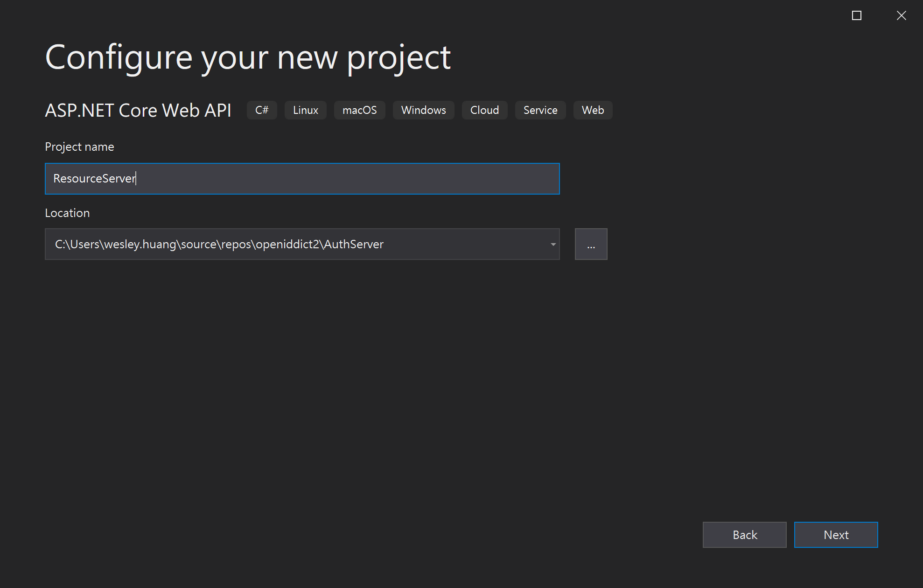Screen dimensions: 923x588
Task: Click the browse location button
Action: 591,244
